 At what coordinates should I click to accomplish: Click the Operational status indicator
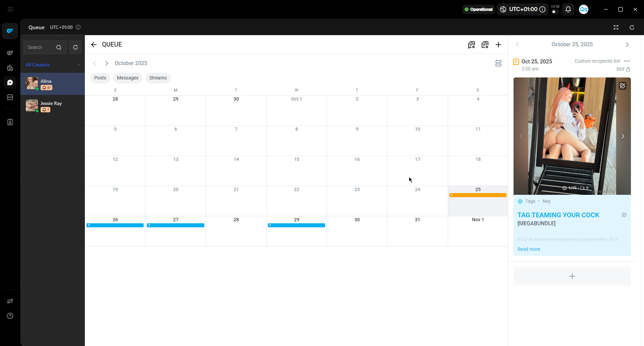click(479, 9)
